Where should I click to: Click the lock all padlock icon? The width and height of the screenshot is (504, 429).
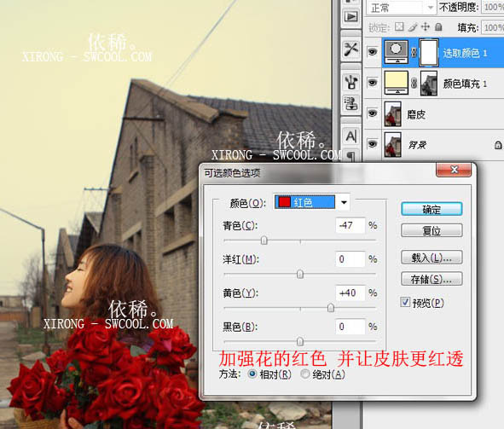tap(438, 26)
